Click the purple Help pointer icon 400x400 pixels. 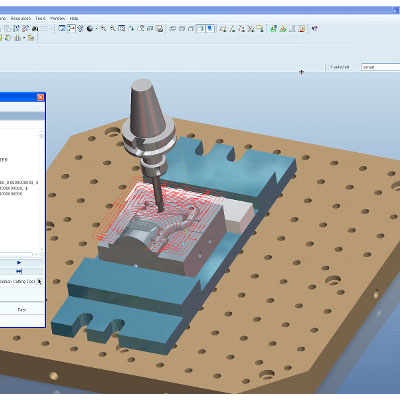point(314,29)
